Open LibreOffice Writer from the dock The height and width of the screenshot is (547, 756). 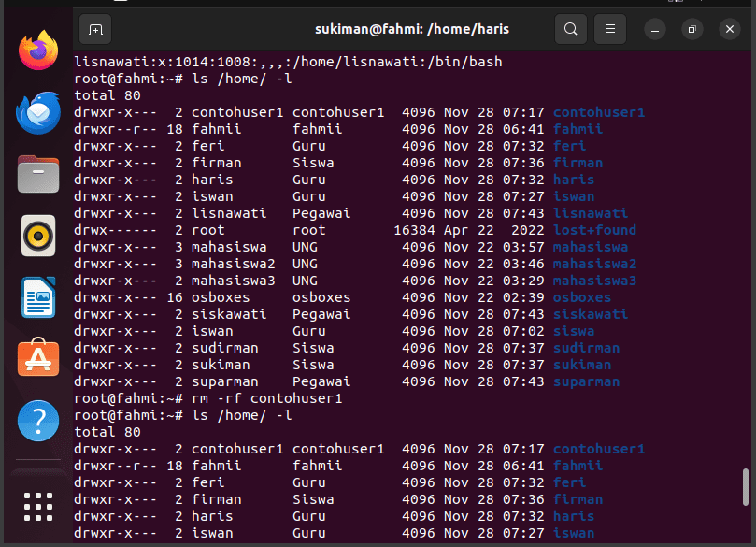click(38, 297)
